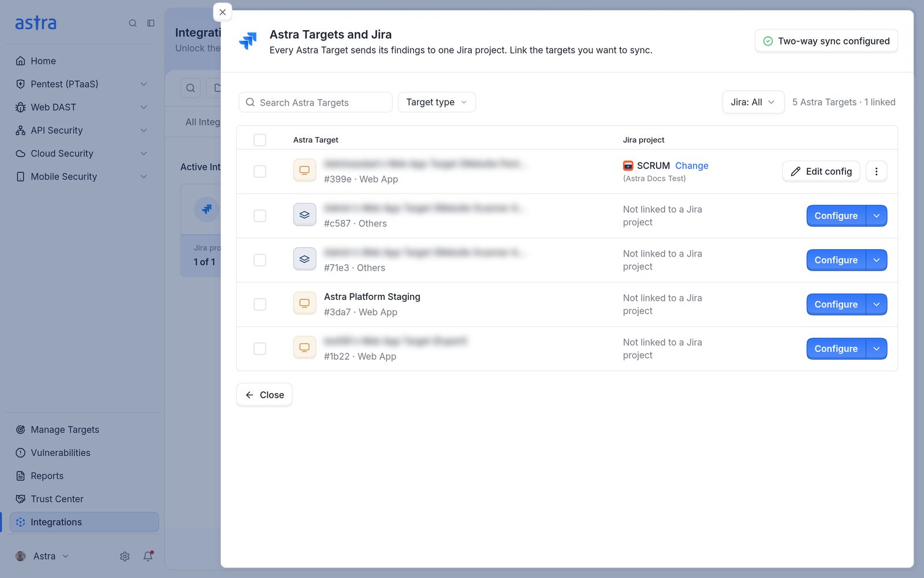924x578 pixels.
Task: Click the Close button below the table
Action: click(x=264, y=395)
